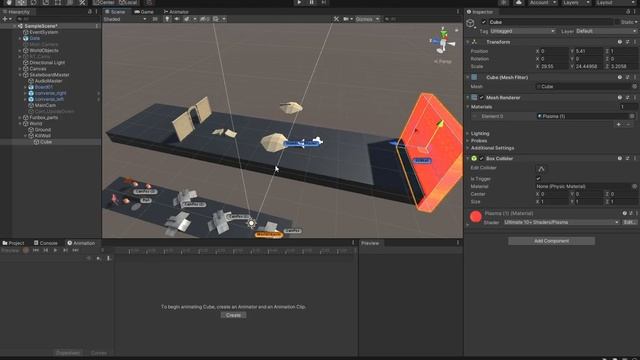Lock the Inspector panel
The height and width of the screenshot is (360, 640).
(x=628, y=12)
